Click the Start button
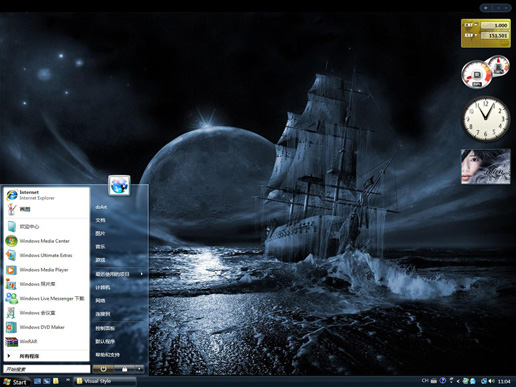The image size is (516, 387). (x=15, y=382)
